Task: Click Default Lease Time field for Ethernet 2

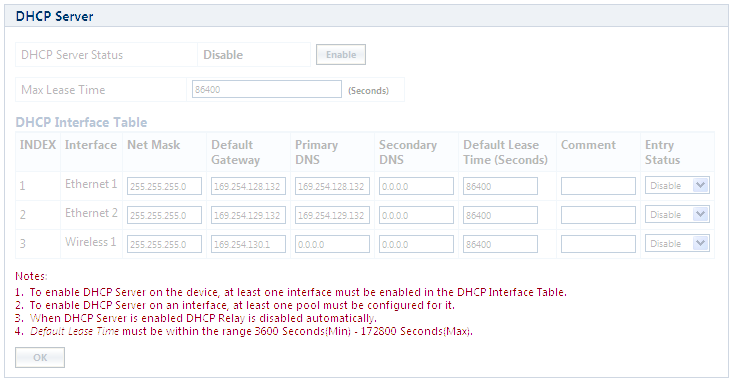Action: click(500, 215)
